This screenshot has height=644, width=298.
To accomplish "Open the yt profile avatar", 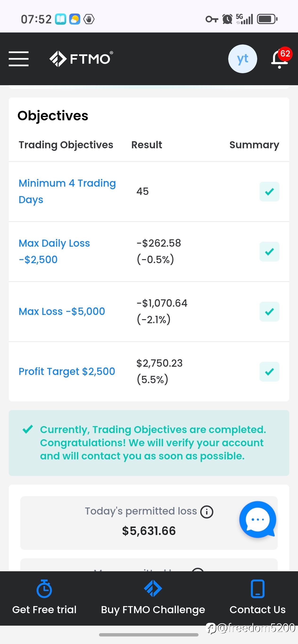I will click(242, 59).
